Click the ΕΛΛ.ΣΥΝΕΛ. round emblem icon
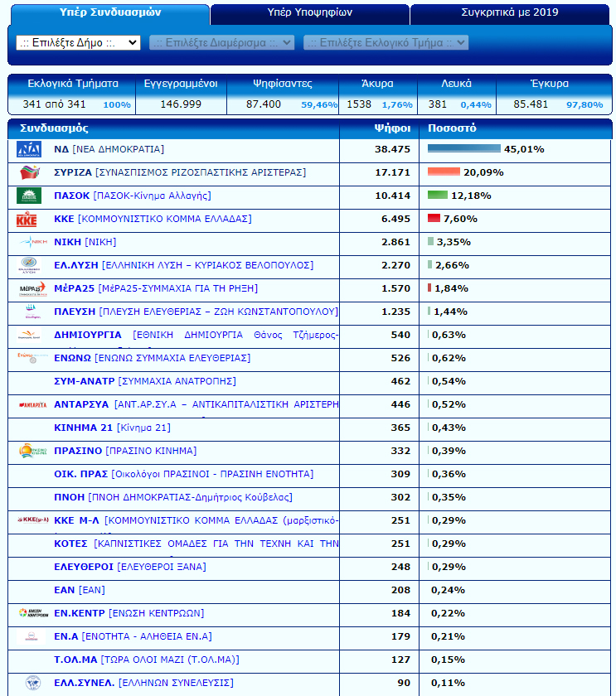 (32, 683)
